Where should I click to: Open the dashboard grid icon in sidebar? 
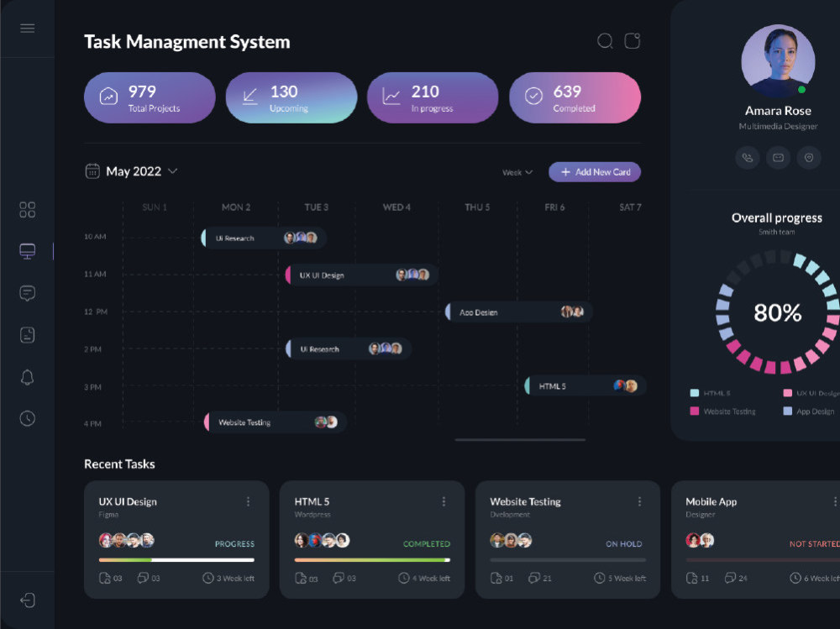tap(28, 209)
